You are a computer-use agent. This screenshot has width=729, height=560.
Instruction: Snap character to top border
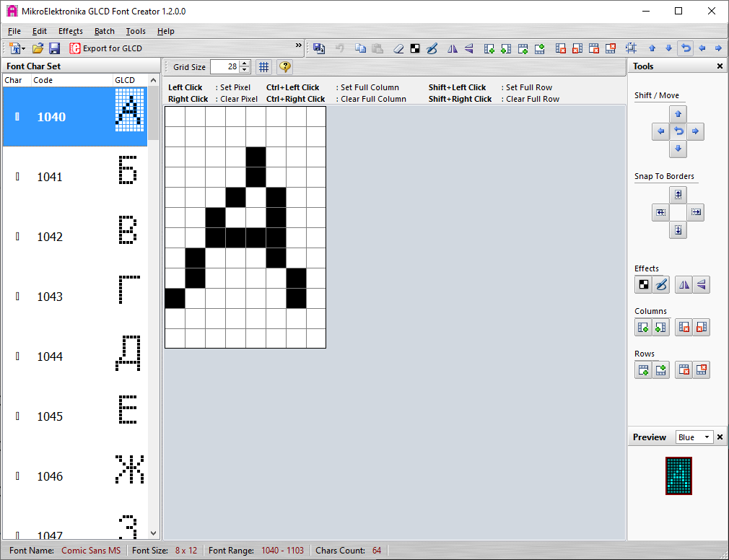[x=678, y=195]
